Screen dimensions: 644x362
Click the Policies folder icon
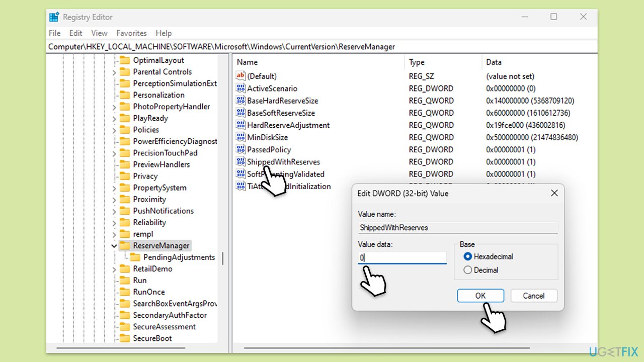124,130
